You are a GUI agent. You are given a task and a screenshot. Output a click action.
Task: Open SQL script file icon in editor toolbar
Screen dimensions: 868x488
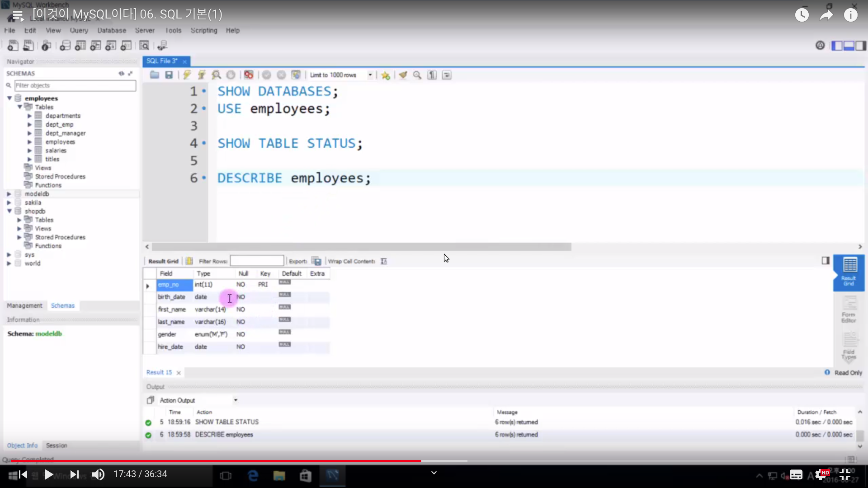[x=155, y=75]
